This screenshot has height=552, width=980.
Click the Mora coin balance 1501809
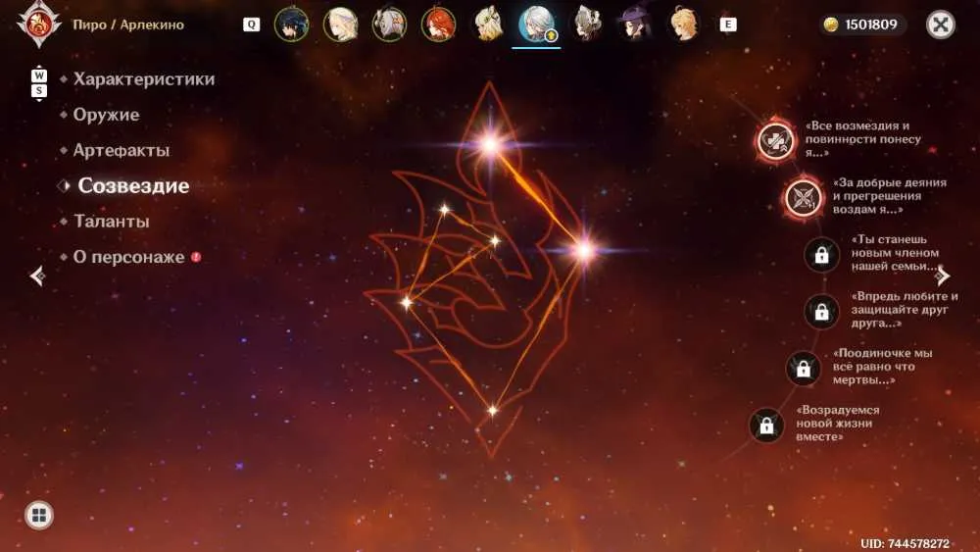pos(862,25)
